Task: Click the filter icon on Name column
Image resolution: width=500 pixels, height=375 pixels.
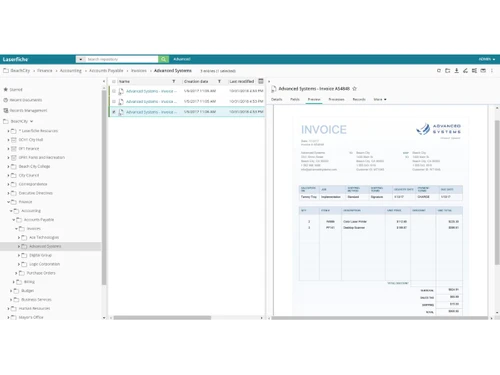Action: [174, 81]
